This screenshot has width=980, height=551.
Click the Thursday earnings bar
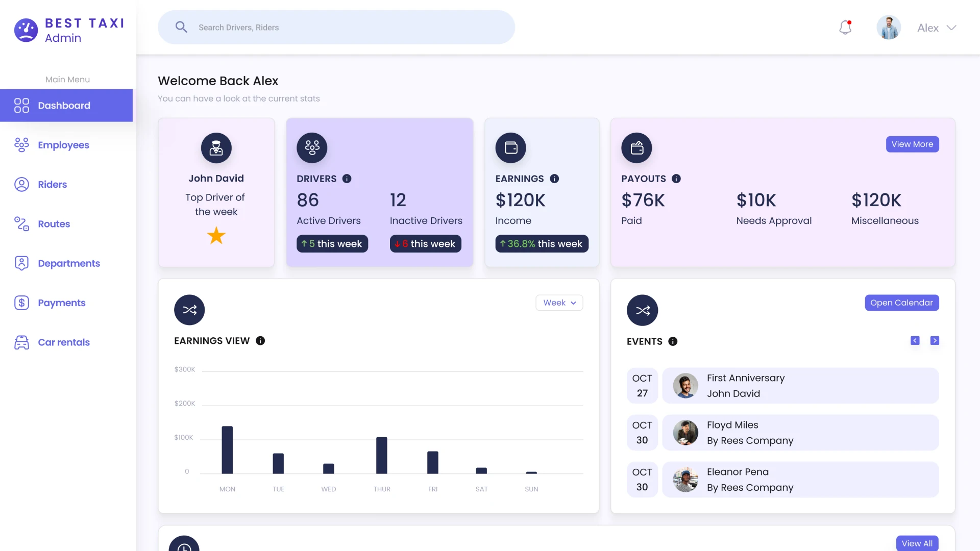[x=381, y=455]
